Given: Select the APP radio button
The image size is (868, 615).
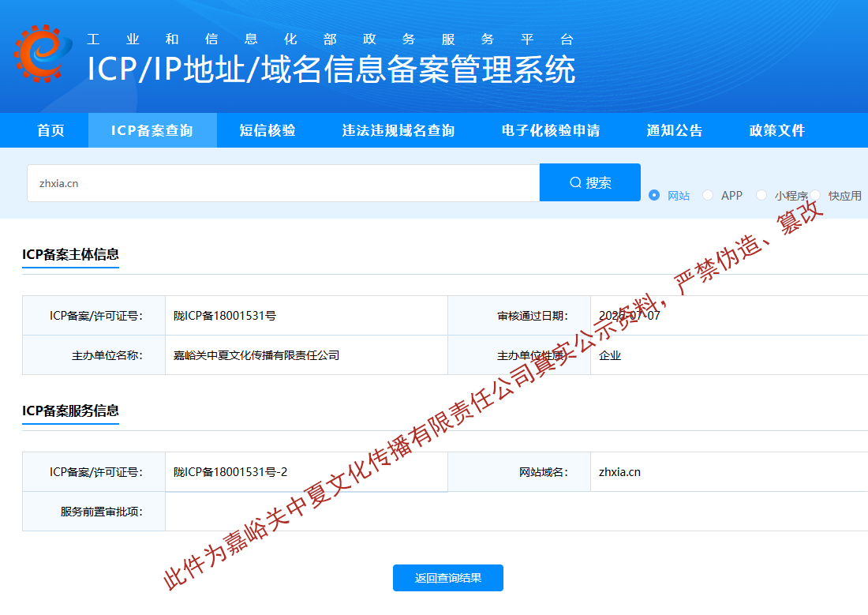Looking at the screenshot, I should [x=708, y=195].
